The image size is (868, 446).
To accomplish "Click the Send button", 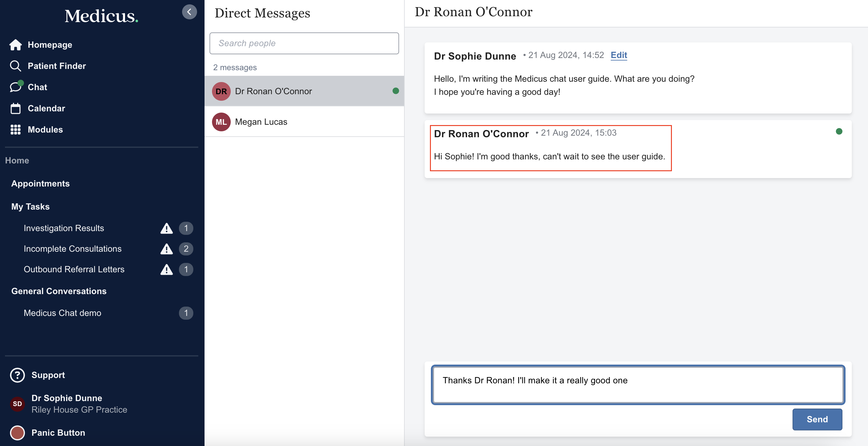I will (817, 419).
